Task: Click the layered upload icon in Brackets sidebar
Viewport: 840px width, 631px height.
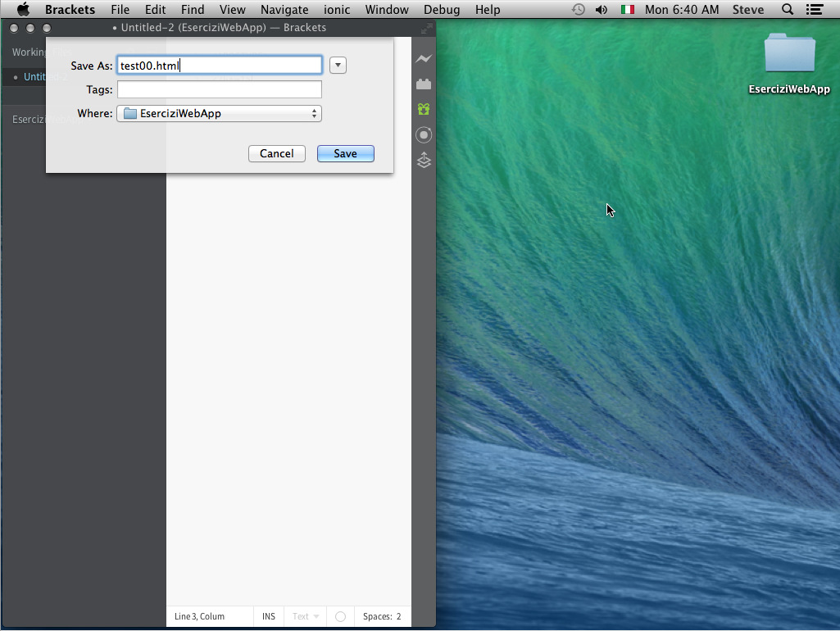Action: 423,160
